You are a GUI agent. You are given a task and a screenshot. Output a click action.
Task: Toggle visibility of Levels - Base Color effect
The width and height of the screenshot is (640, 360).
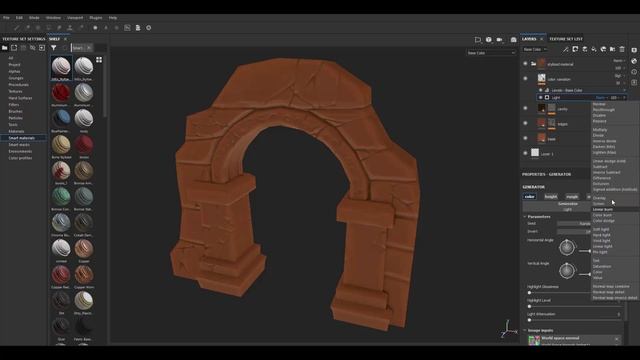point(540,90)
